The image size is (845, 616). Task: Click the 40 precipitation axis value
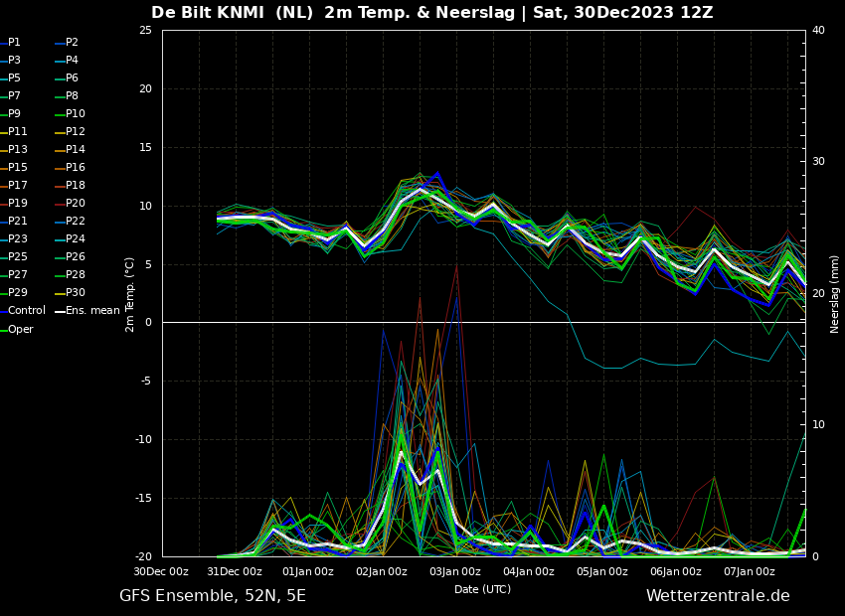818,30
